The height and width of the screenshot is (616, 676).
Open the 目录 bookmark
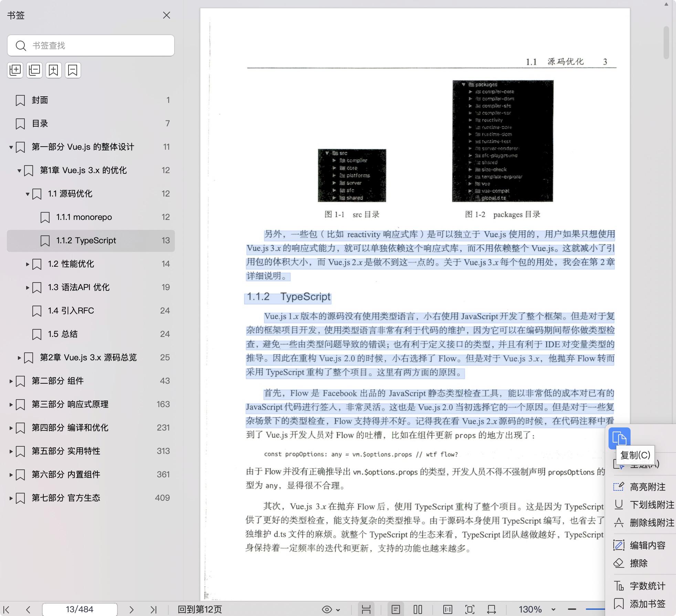coord(91,124)
